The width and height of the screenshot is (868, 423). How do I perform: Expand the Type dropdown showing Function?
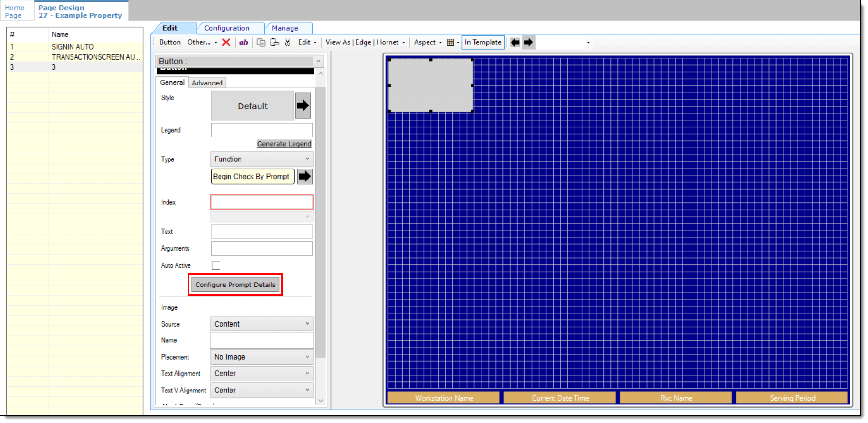261,159
